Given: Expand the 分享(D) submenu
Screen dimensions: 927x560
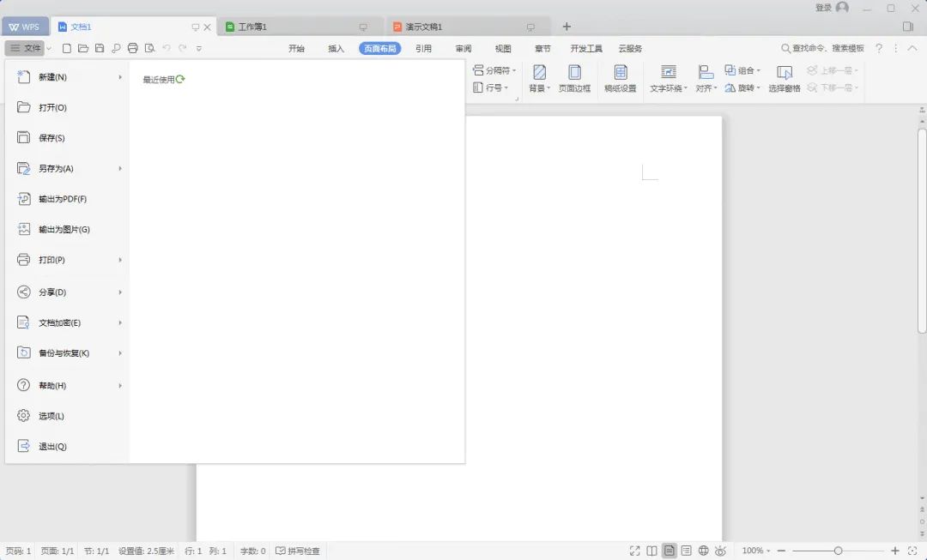Looking at the screenshot, I should click(x=120, y=292).
